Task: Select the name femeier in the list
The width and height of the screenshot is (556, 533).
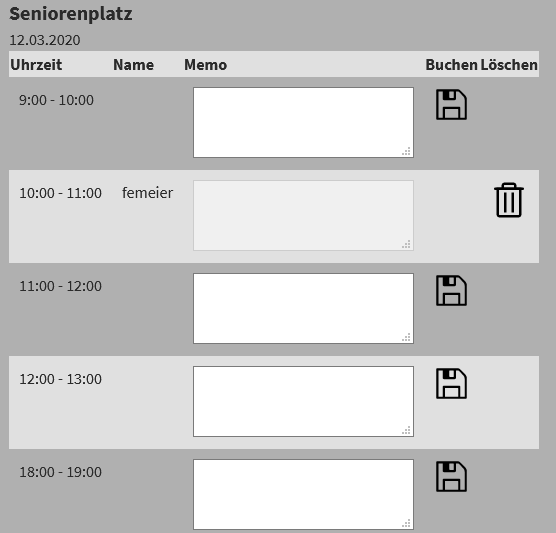Action: pyautogui.click(x=148, y=193)
